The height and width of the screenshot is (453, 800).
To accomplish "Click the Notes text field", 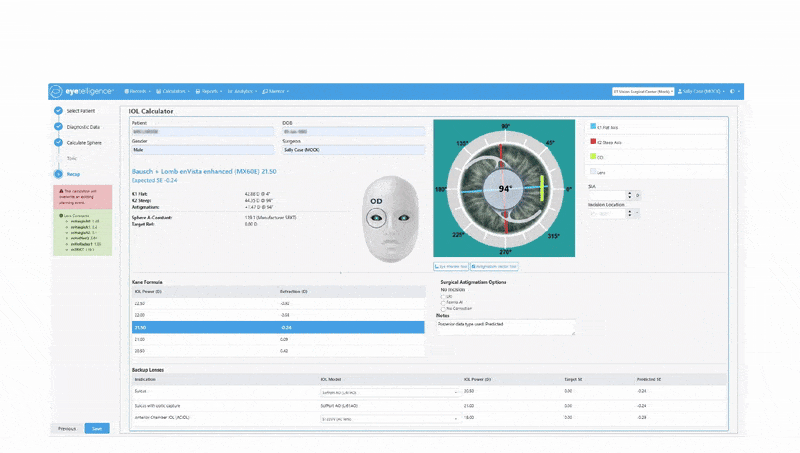I will pyautogui.click(x=506, y=327).
